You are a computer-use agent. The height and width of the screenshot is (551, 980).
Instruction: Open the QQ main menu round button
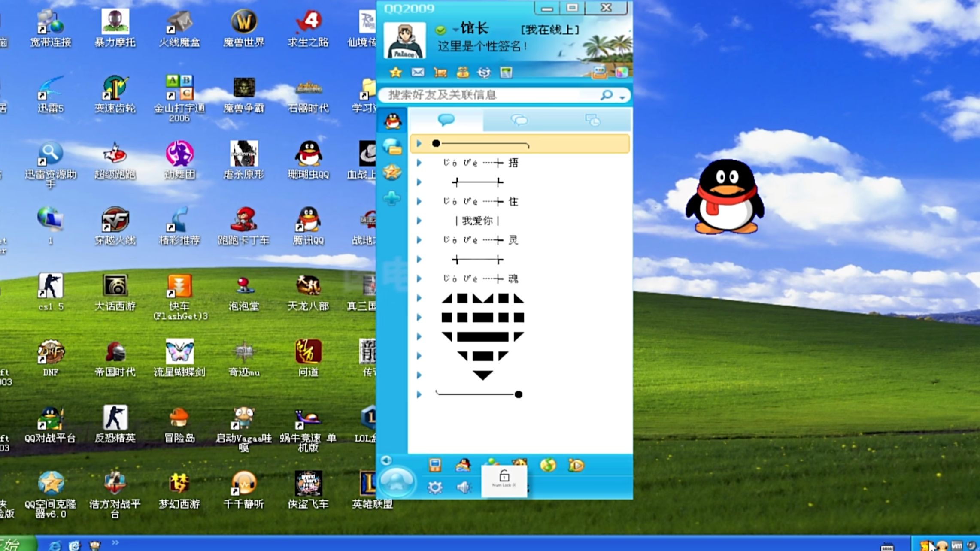coord(396,481)
